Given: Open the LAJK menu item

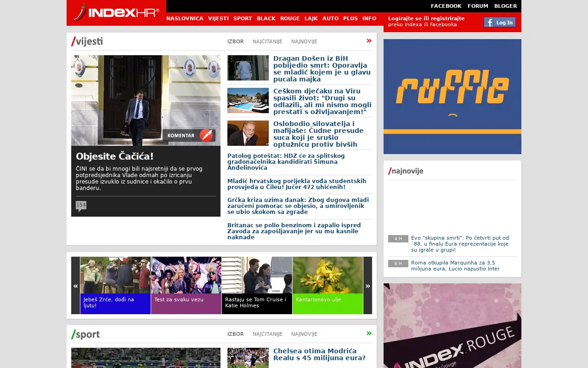Looking at the screenshot, I should (x=311, y=18).
